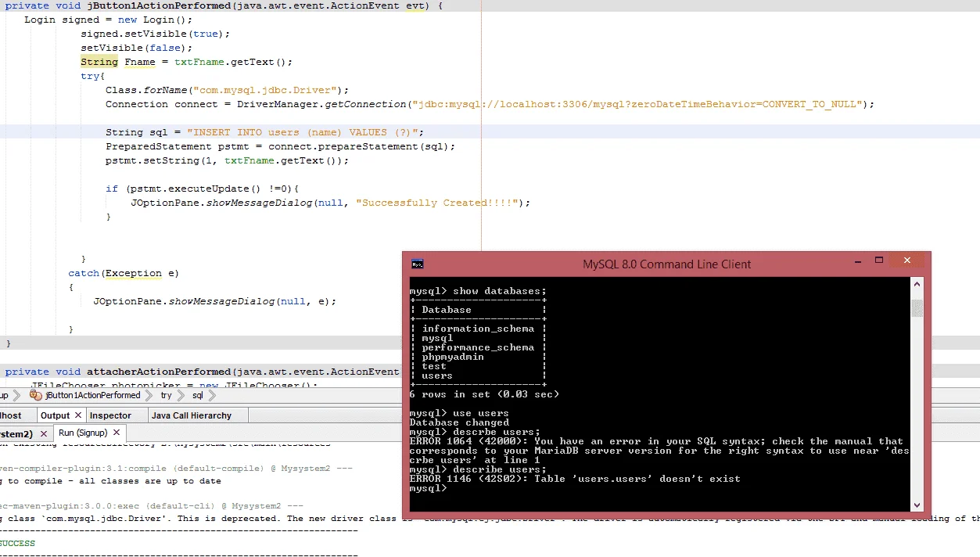Click 'performance_schema' in the database list
This screenshot has height=557, width=980.
pyautogui.click(x=478, y=347)
